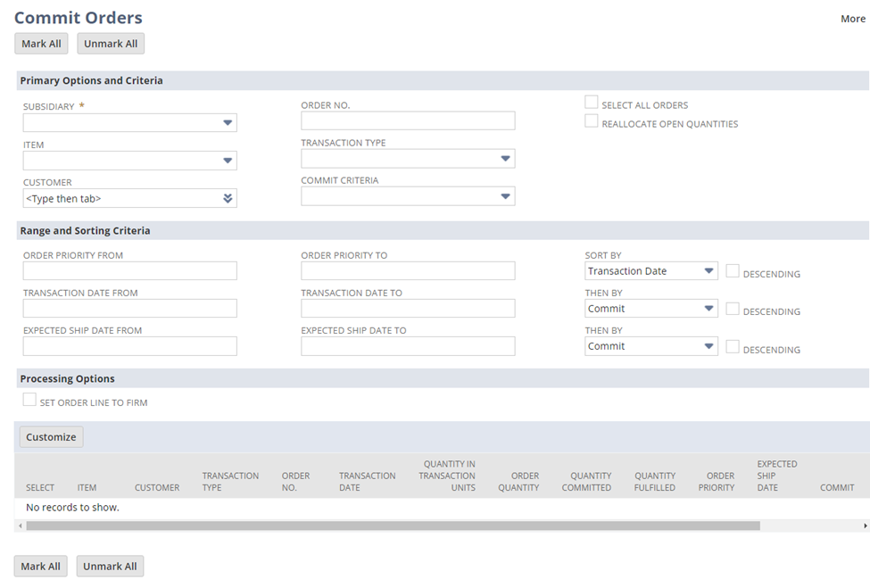Check Set Order Line To Firm

(x=29, y=399)
